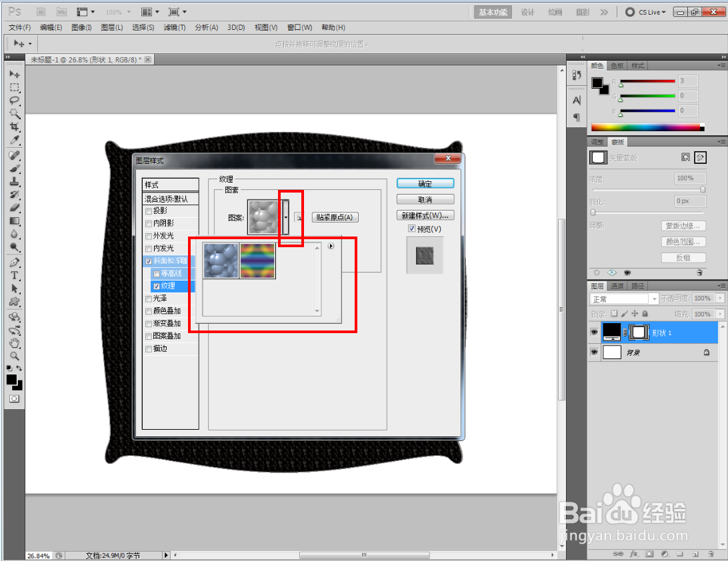Expand the workspace switcher chevrons
This screenshot has height=561, width=728.
pos(603,12)
